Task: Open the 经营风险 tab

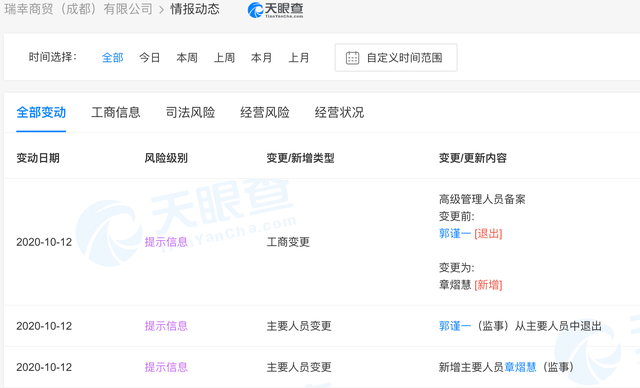Action: [x=265, y=112]
